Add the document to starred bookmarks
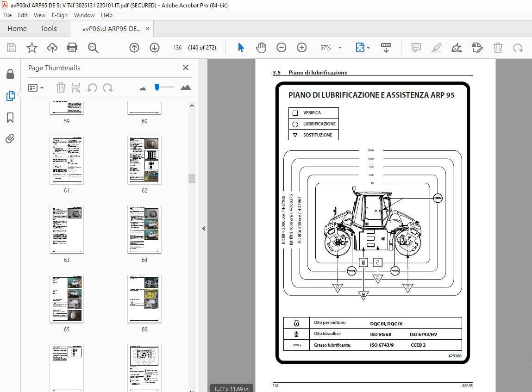 32,48
